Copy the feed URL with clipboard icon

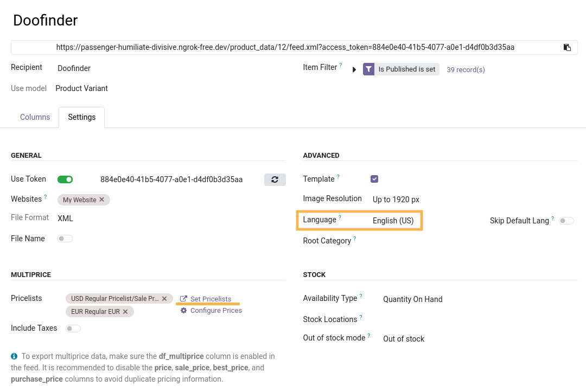coord(567,47)
